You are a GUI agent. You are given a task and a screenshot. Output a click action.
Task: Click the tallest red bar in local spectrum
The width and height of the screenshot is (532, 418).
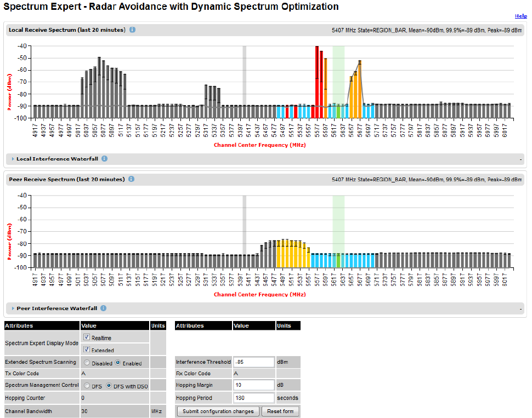[317, 82]
